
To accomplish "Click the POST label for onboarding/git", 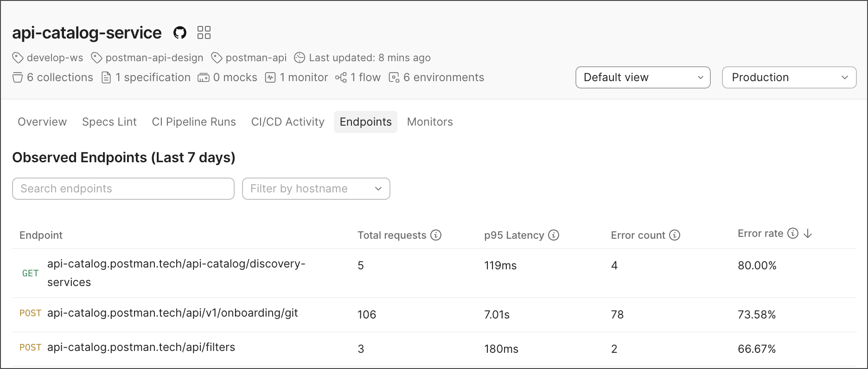I will (x=31, y=313).
